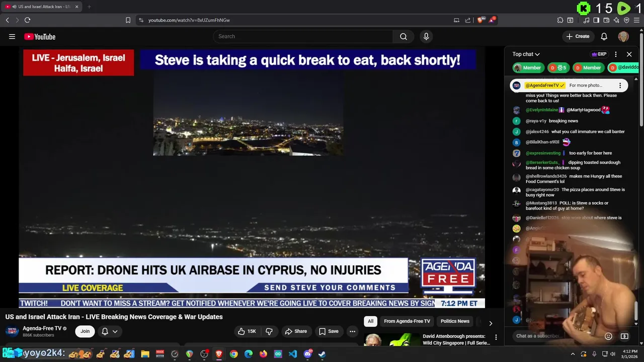Open Google Chrome from the taskbar
Image resolution: width=644 pixels, height=362 pixels.
point(233,354)
